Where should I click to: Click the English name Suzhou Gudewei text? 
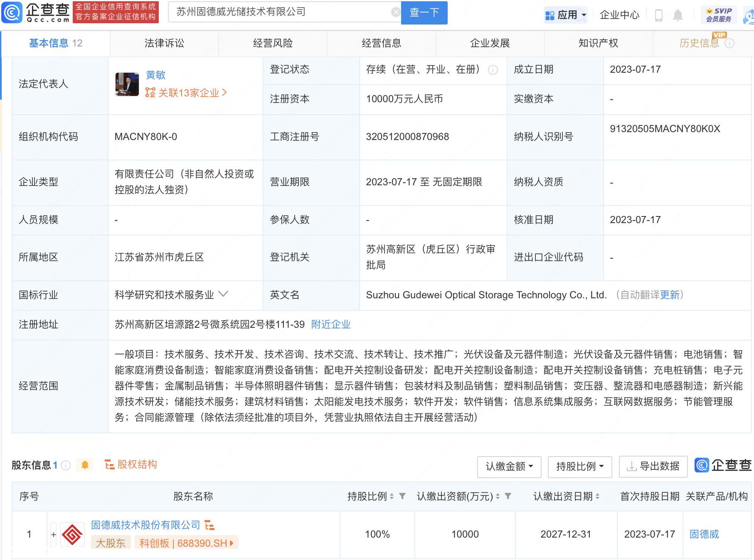pyautogui.click(x=486, y=295)
